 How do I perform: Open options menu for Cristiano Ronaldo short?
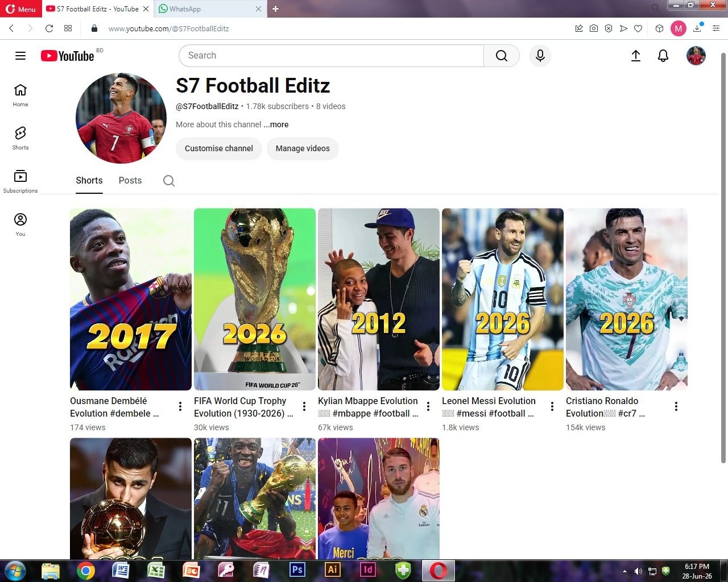pos(676,406)
